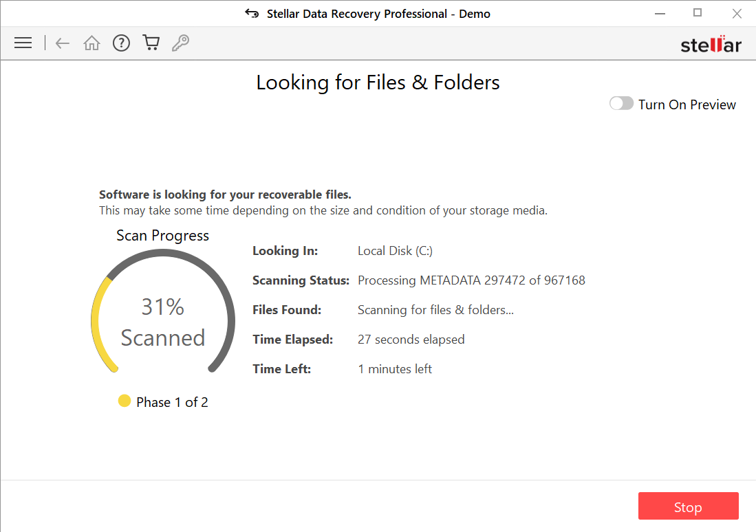Click the Processing METADATA status text
The image size is (756, 532).
[x=471, y=280]
